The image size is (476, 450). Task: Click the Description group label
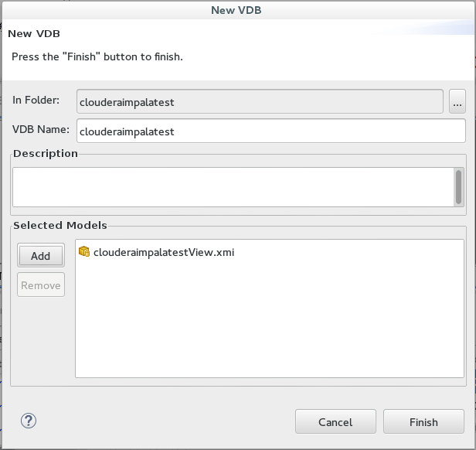pyautogui.click(x=46, y=153)
